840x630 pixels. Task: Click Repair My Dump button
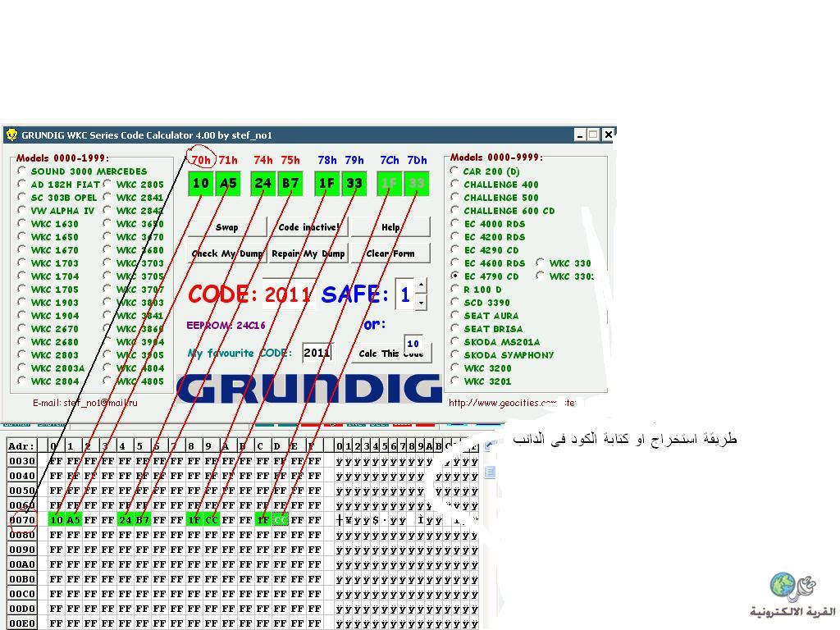click(308, 253)
